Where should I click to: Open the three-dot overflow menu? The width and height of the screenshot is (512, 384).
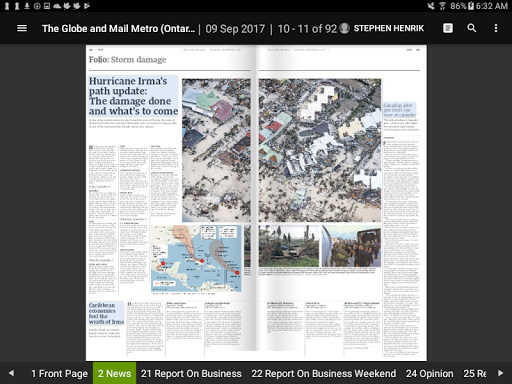[x=496, y=28]
